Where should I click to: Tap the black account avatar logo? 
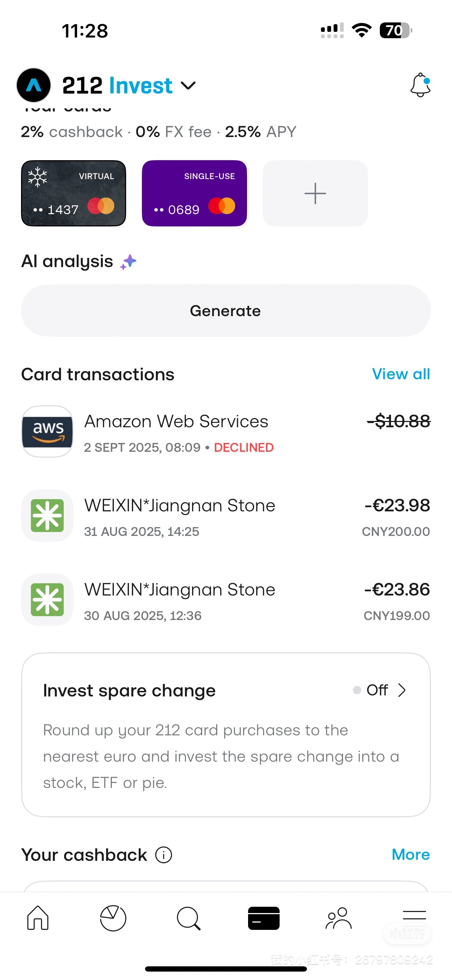click(34, 85)
